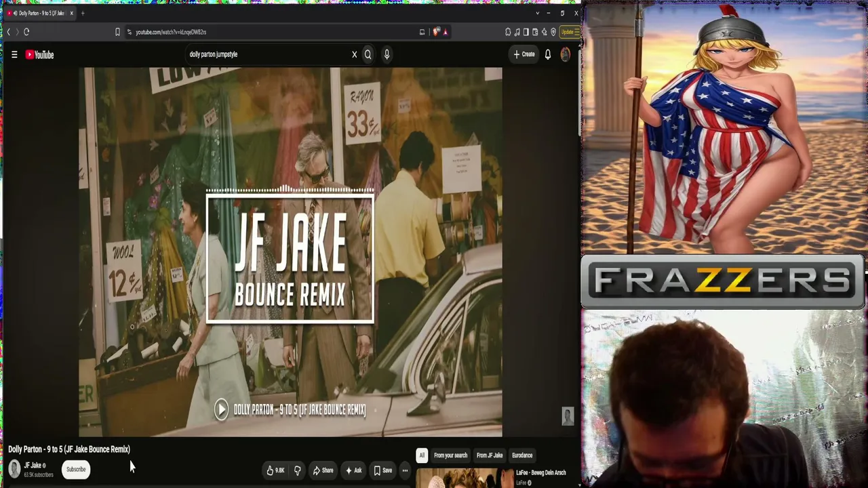Open the Brave Wallet icon
This screenshot has width=868, height=488.
(x=535, y=32)
